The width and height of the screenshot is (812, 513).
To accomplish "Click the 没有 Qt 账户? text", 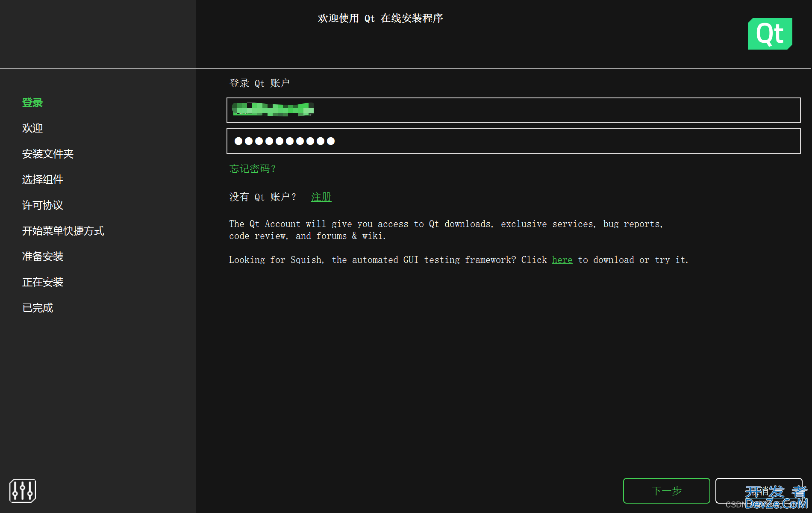I will coord(263,197).
